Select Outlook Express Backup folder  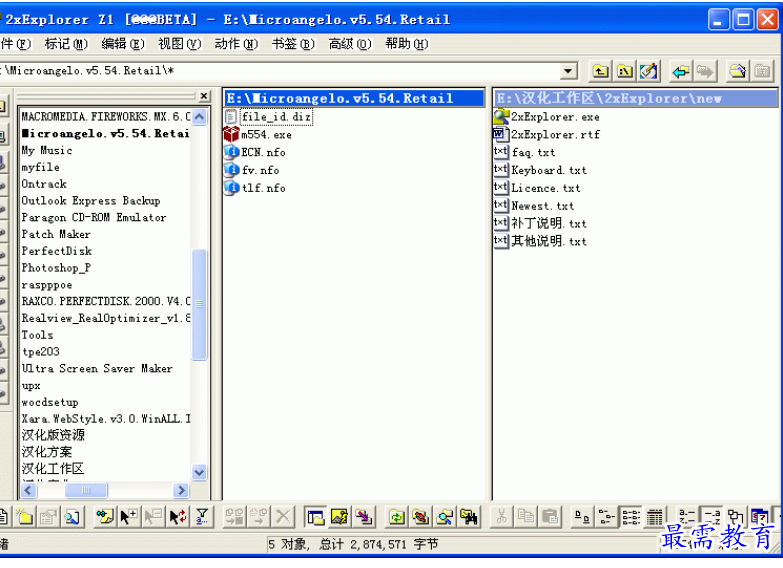point(91,201)
